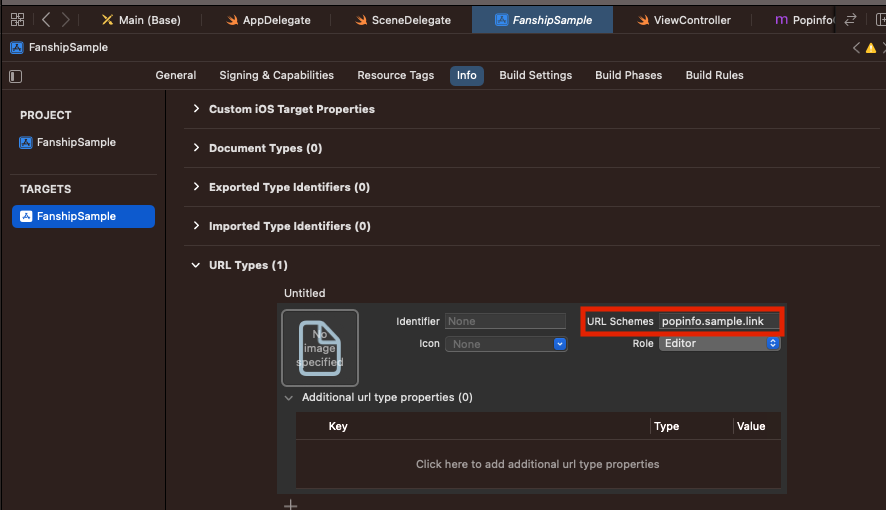
Task: Click the URL Schemes field
Action: pyautogui.click(x=719, y=321)
